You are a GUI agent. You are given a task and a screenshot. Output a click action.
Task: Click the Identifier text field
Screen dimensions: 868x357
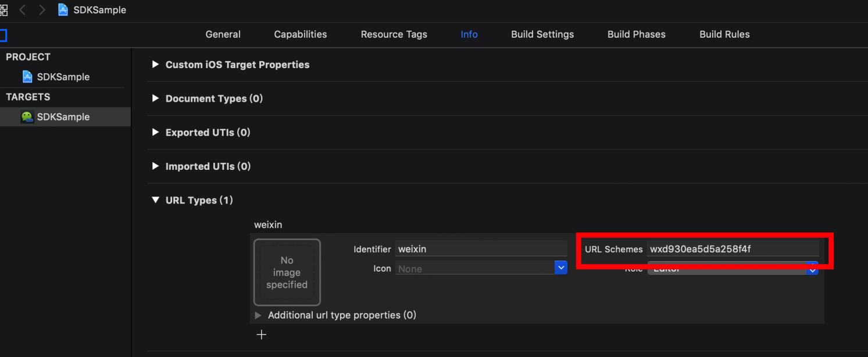click(481, 249)
